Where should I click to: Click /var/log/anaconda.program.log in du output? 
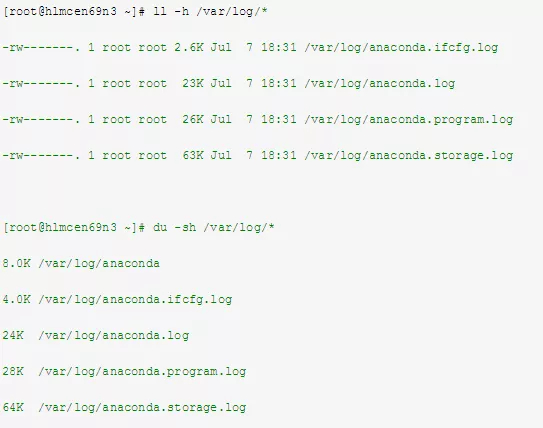pyautogui.click(x=142, y=372)
